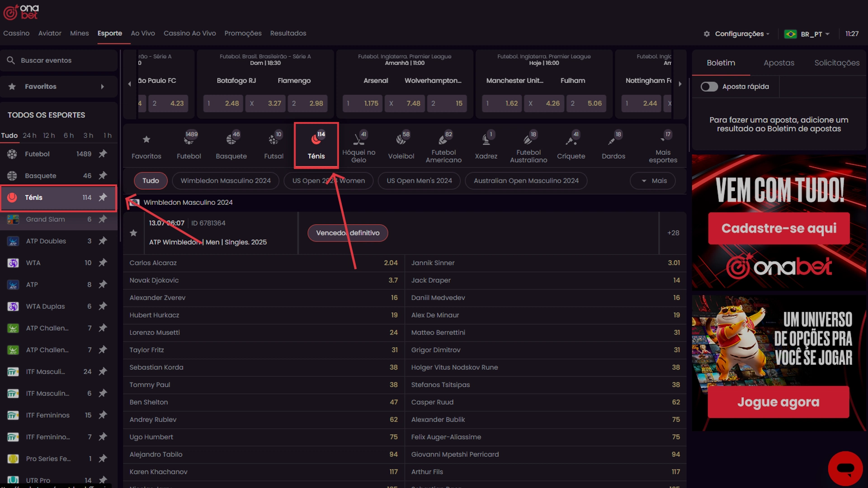Bet on Novak Djokovic at 3.7
The width and height of the screenshot is (868, 488).
point(264,280)
